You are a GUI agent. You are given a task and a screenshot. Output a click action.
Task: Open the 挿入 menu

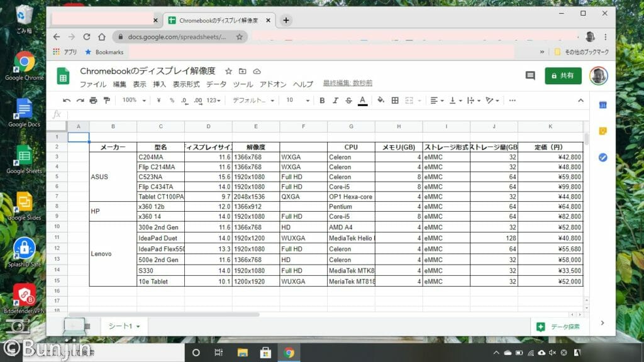click(159, 84)
